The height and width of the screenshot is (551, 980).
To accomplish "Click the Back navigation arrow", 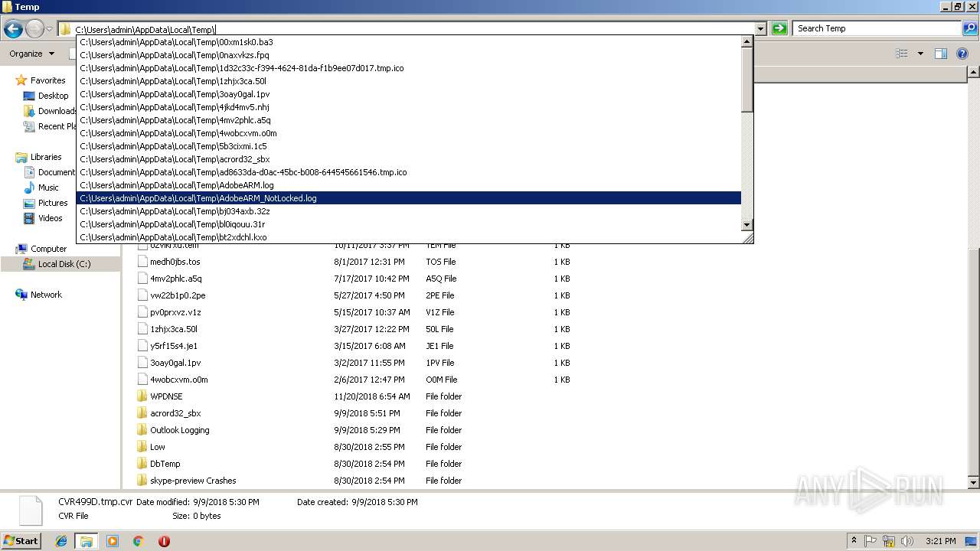I will pyautogui.click(x=13, y=29).
